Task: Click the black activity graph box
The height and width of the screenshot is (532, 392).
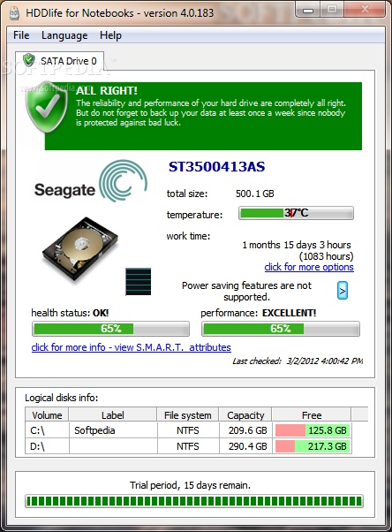Action: pos(138,281)
